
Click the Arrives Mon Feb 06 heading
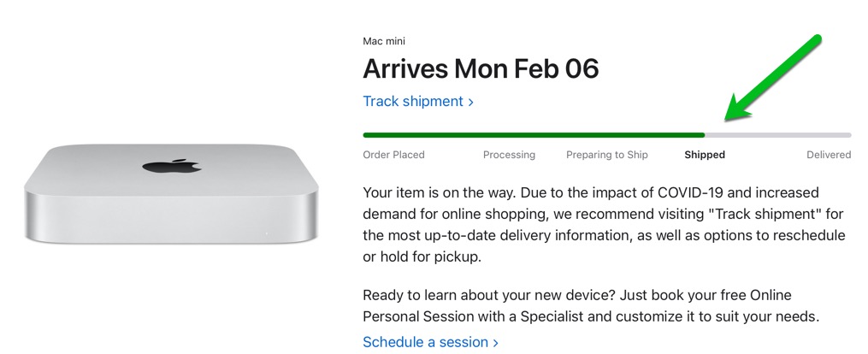point(481,68)
